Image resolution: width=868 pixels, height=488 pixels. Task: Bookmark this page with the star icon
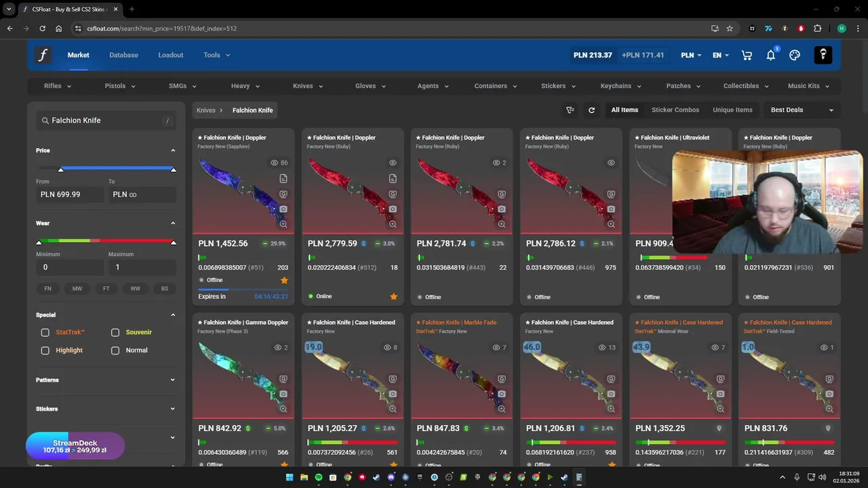(x=730, y=28)
